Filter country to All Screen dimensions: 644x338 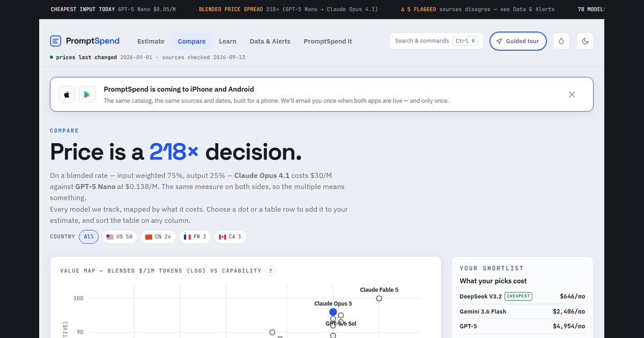click(x=89, y=237)
